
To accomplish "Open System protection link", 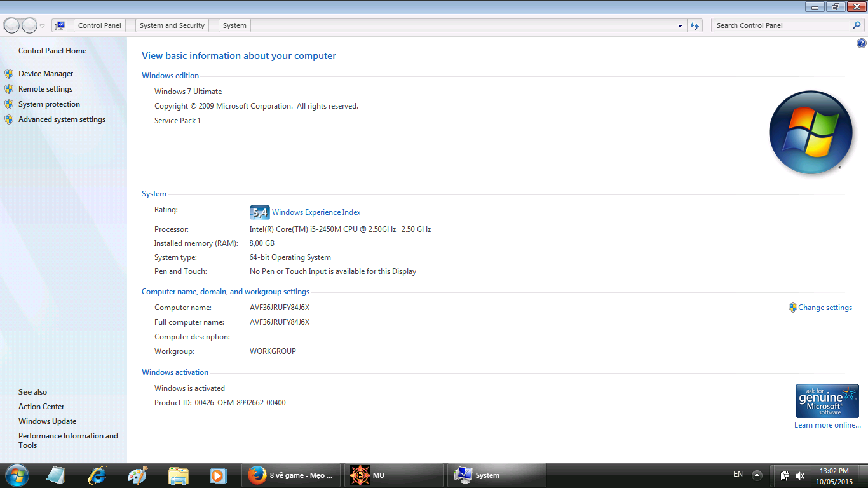I will [49, 104].
